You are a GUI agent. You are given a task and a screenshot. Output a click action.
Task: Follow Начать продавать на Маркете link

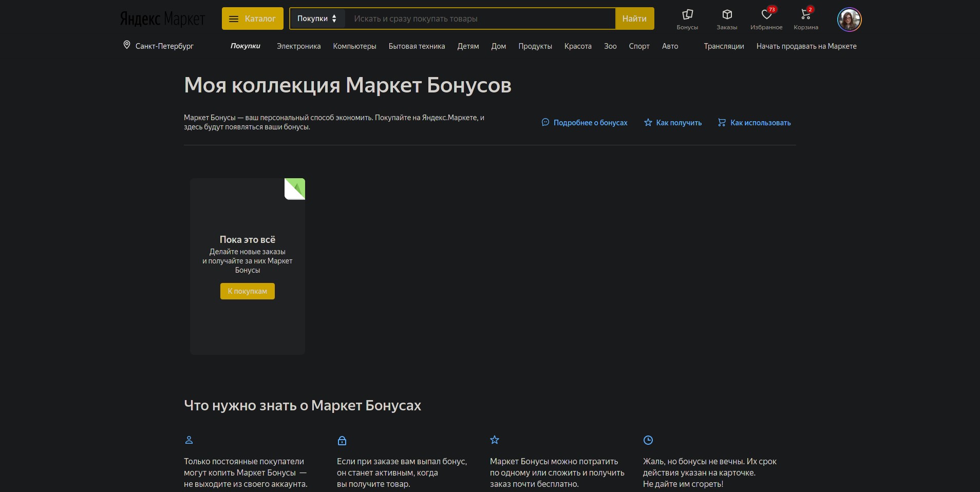806,46
